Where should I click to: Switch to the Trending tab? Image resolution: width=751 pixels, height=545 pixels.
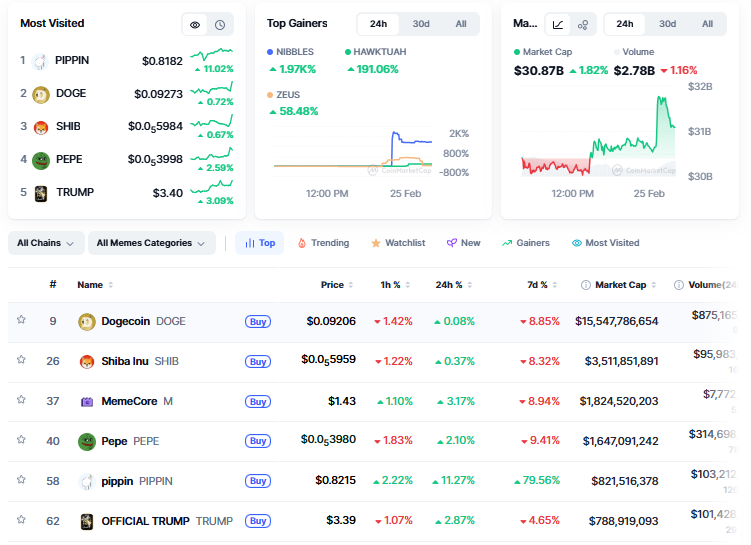click(323, 243)
